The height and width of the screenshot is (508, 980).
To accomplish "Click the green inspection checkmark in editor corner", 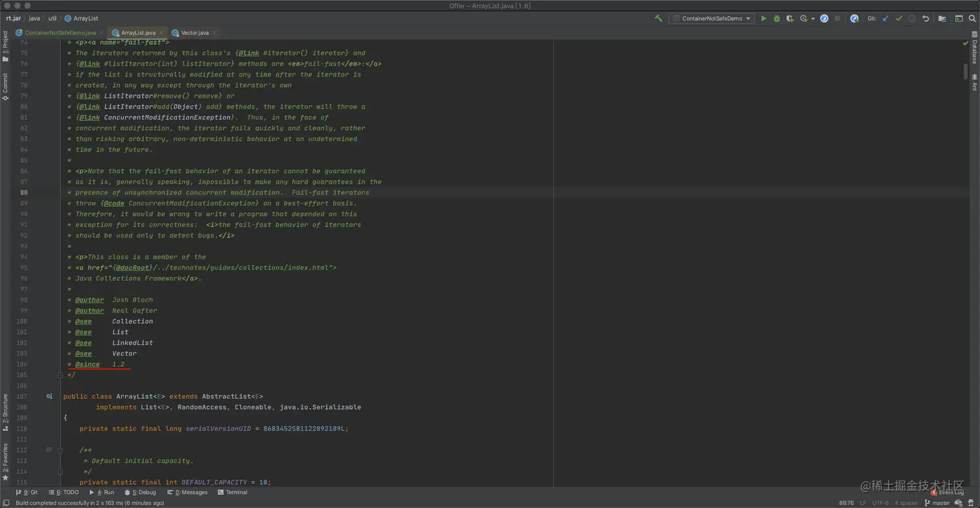I will click(x=965, y=43).
